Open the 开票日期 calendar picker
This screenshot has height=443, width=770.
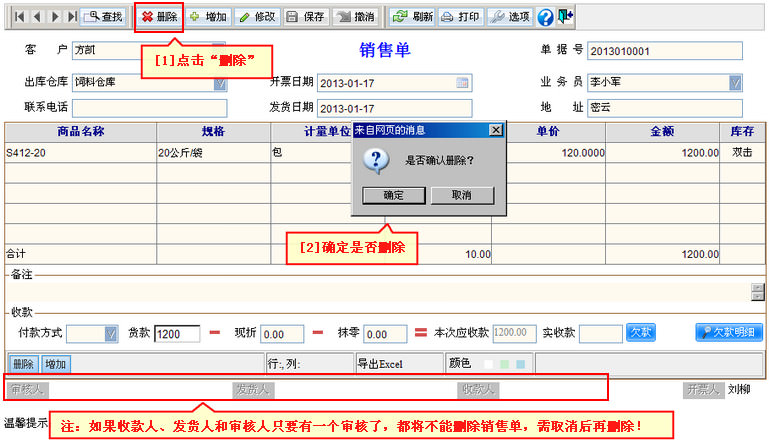tap(462, 83)
